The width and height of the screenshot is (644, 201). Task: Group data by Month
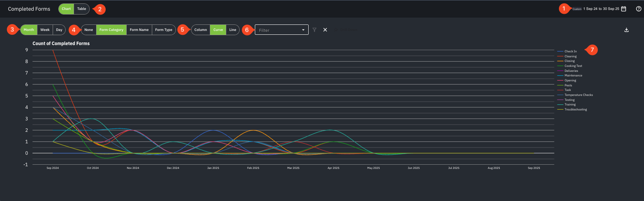tap(29, 30)
